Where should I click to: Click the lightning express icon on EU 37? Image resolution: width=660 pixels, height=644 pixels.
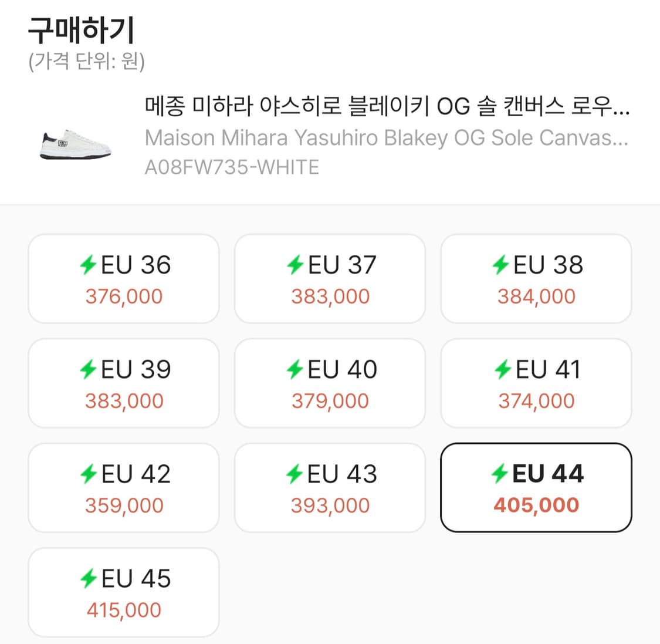coord(295,264)
